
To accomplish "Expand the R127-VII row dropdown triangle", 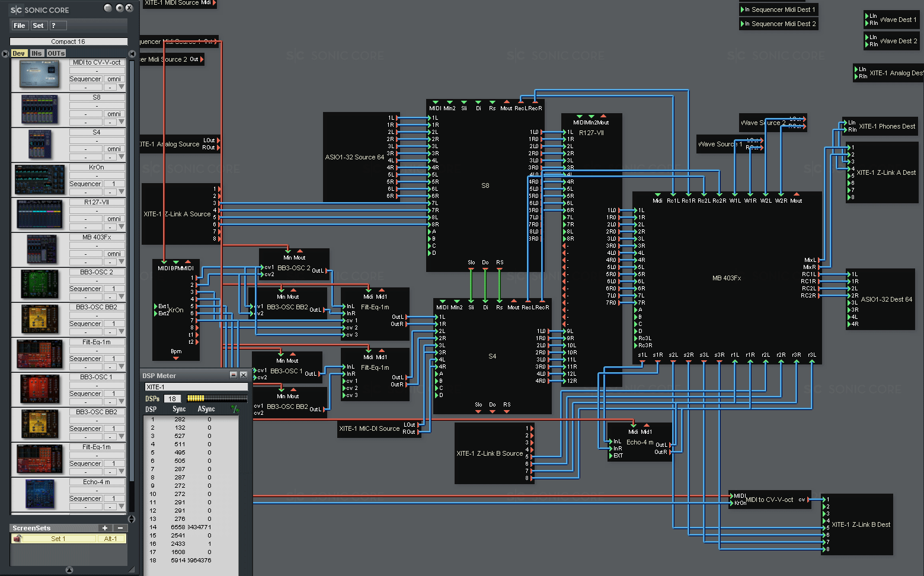I will coord(122,227).
